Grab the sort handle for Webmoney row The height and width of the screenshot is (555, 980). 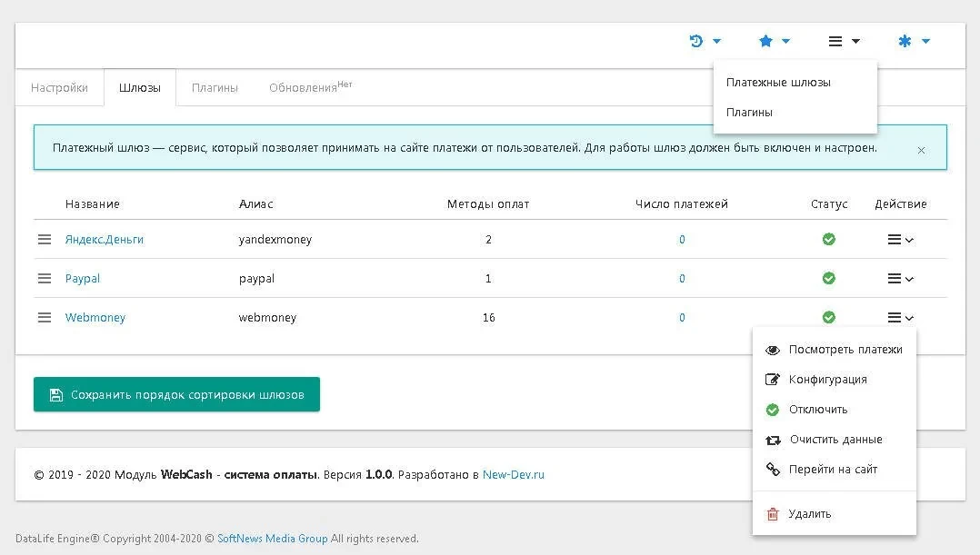point(45,317)
